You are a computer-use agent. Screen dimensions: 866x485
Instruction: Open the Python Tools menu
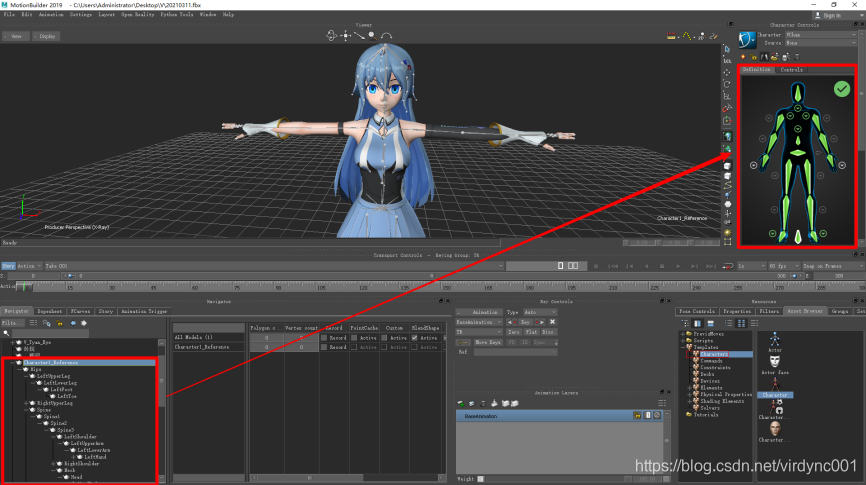pyautogui.click(x=177, y=15)
